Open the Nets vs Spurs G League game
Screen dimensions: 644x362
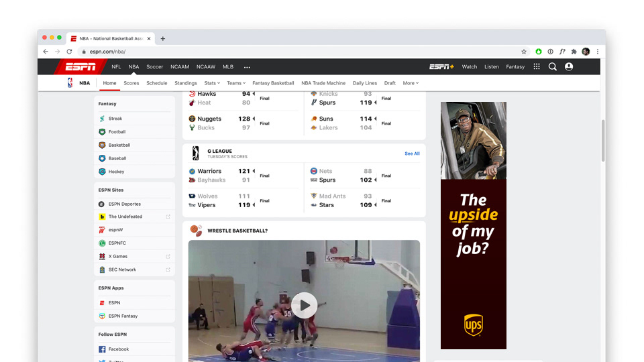365,176
